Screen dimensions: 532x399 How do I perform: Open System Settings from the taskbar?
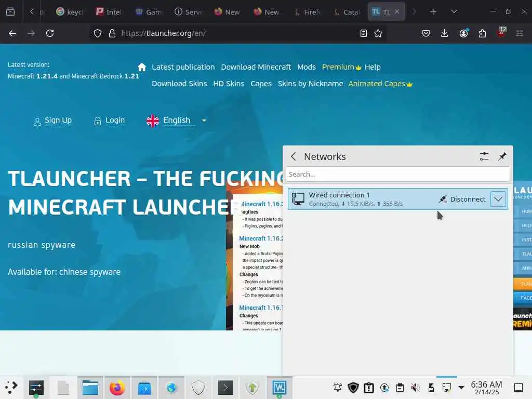36,387
